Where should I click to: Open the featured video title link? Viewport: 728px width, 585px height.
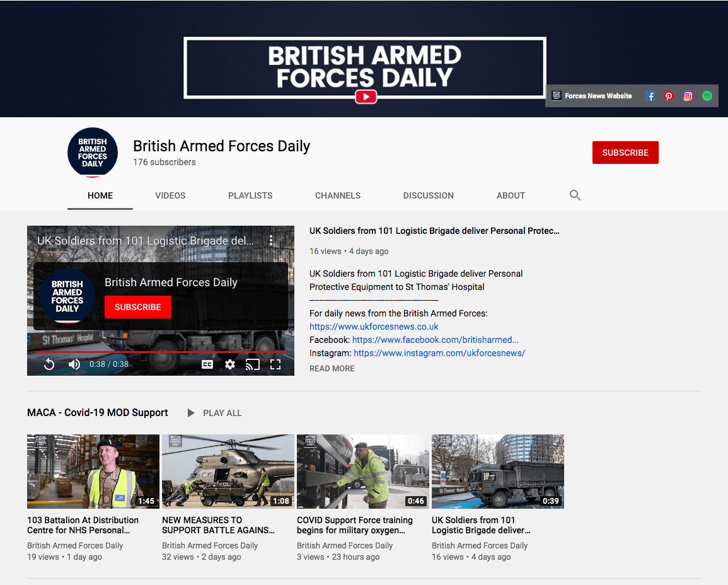pos(434,231)
